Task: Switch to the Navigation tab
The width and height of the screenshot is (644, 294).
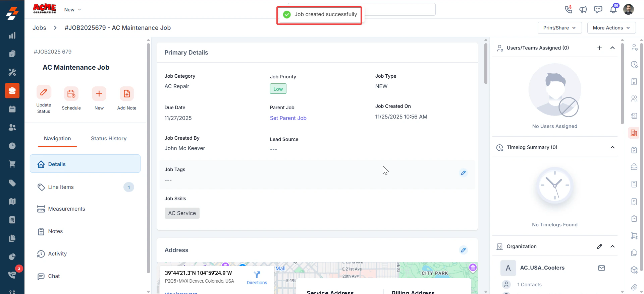Action: click(x=57, y=139)
